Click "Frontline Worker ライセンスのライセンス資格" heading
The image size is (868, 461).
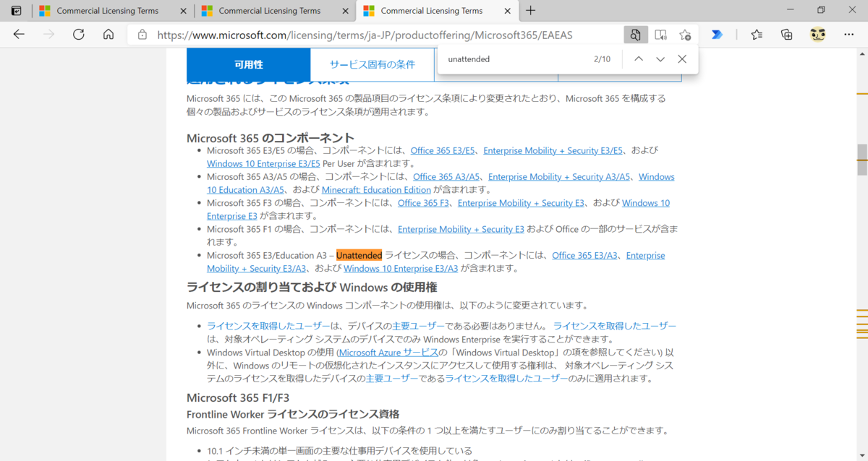point(293,414)
